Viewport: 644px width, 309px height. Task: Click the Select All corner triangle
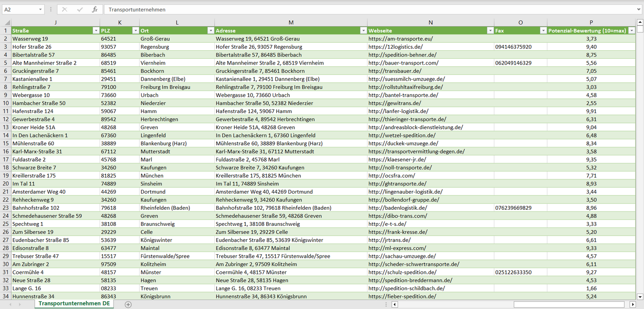6,22
